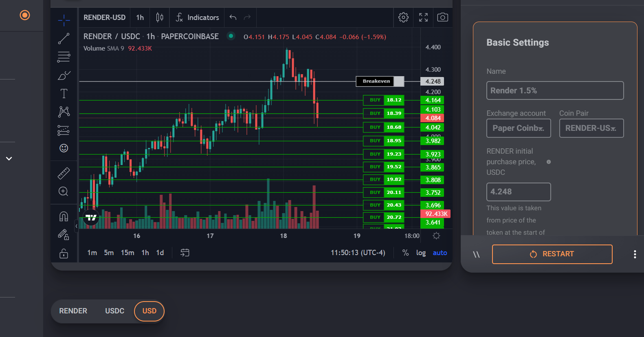This screenshot has height=337, width=644.
Task: Activate the zoom in tool
Action: (64, 192)
